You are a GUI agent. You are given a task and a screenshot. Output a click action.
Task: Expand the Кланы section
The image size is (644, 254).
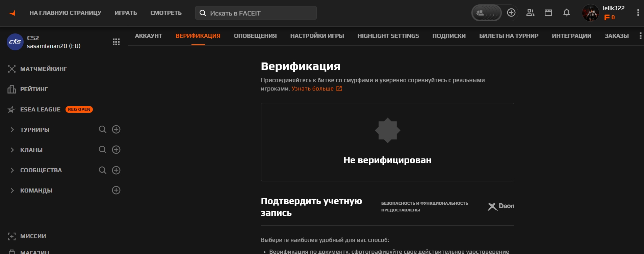(x=12, y=150)
